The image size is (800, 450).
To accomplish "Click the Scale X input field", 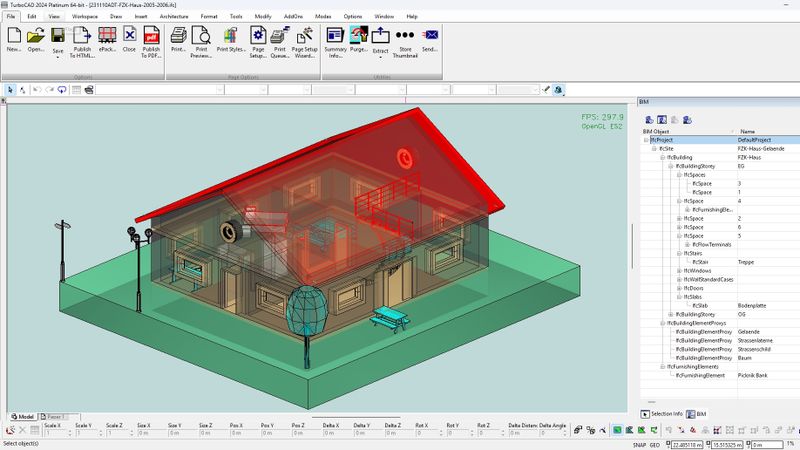I will [x=56, y=433].
